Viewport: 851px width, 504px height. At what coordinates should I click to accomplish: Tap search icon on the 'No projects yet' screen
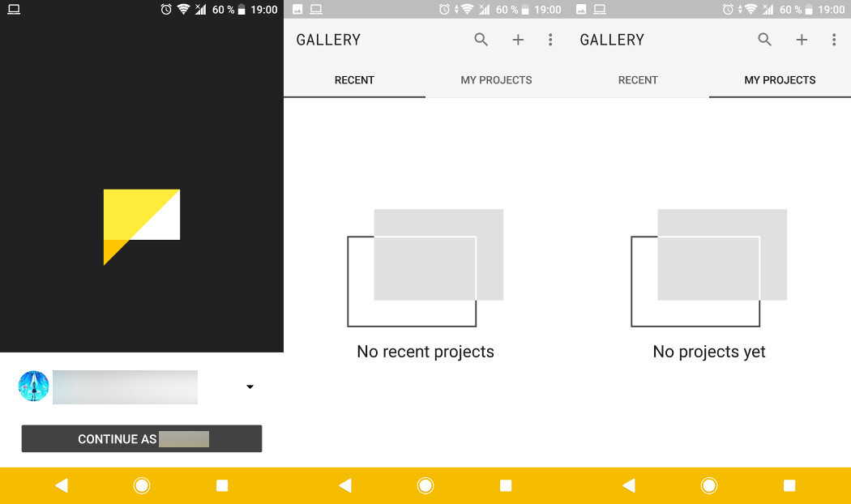coord(765,40)
